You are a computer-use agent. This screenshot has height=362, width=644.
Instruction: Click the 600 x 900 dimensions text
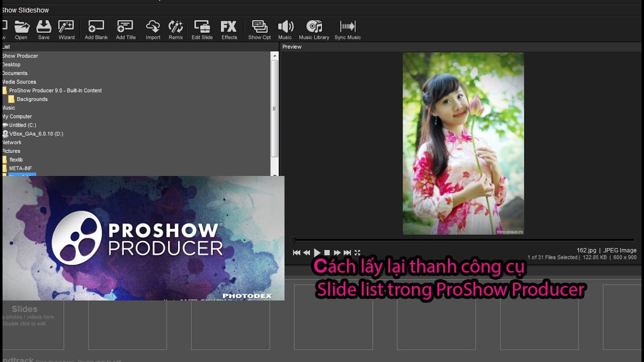tap(625, 257)
